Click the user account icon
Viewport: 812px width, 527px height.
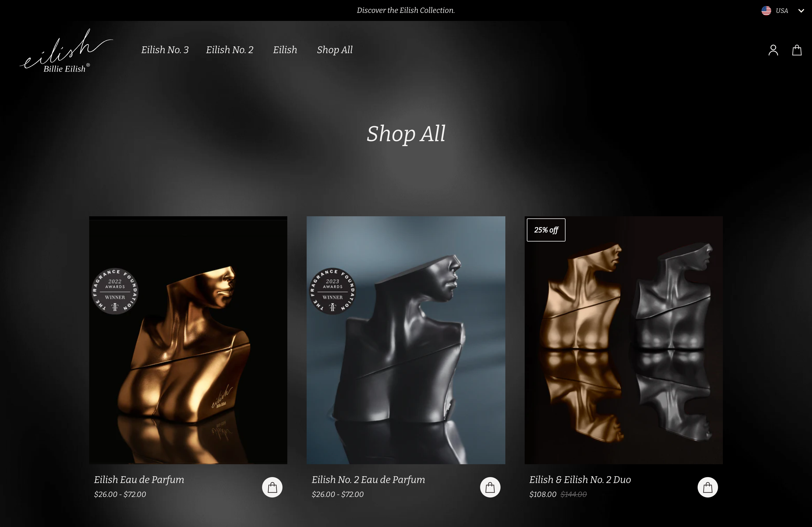click(x=774, y=50)
